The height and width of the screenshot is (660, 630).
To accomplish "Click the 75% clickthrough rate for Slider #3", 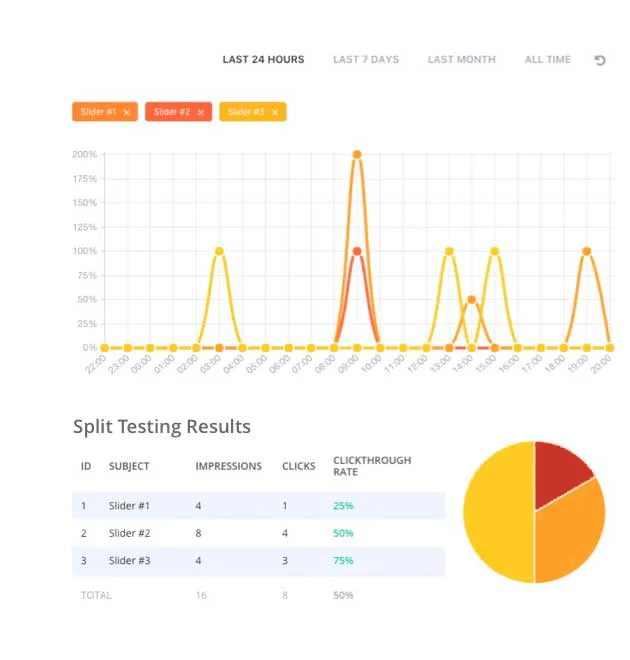I will click(x=343, y=561).
